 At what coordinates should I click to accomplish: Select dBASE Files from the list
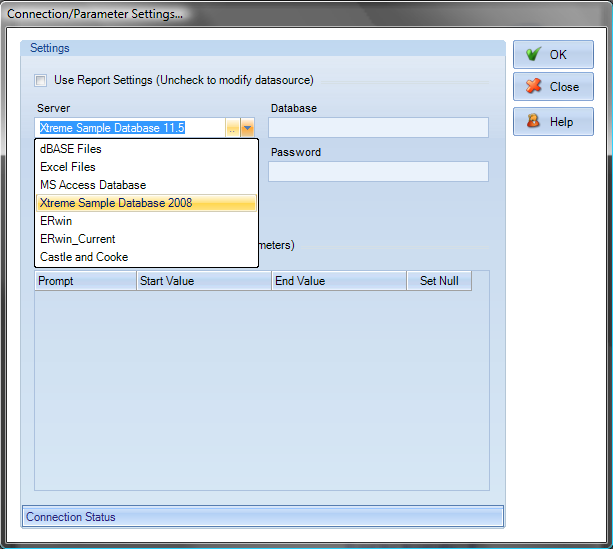pyautogui.click(x=146, y=149)
